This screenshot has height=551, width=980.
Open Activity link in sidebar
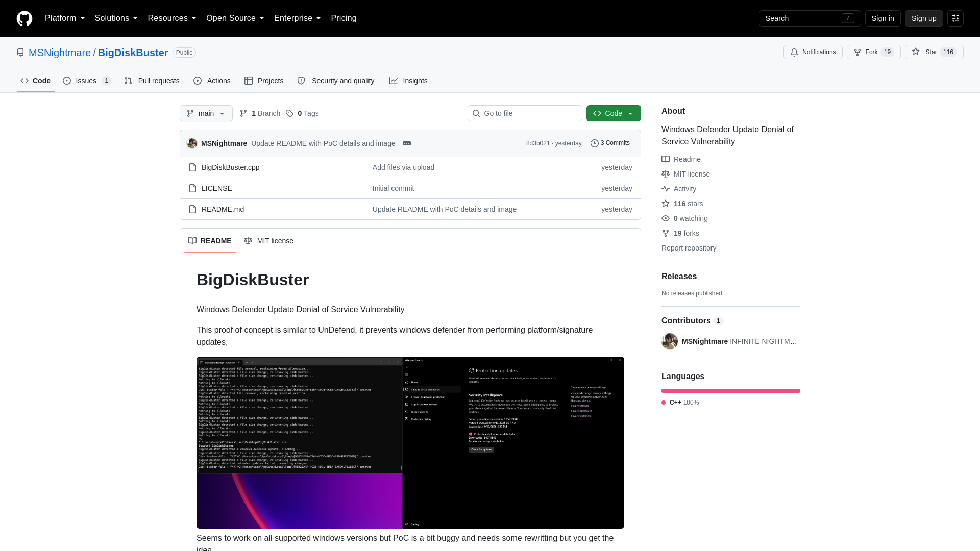(x=679, y=189)
